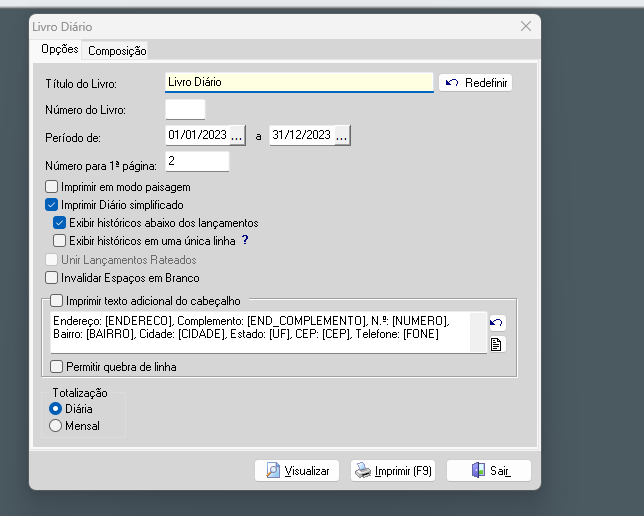The image size is (644, 516).
Task: Select the Opções tab
Action: point(59,50)
